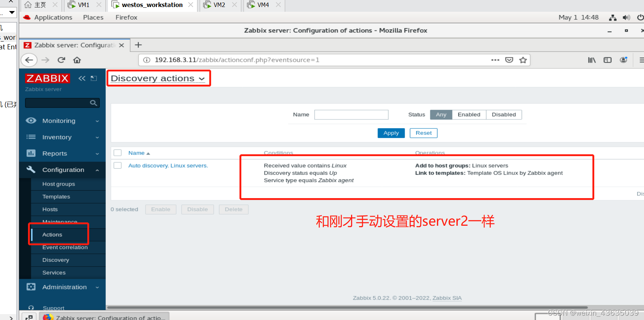
Task: Open Services menu item
Action: (x=54, y=272)
